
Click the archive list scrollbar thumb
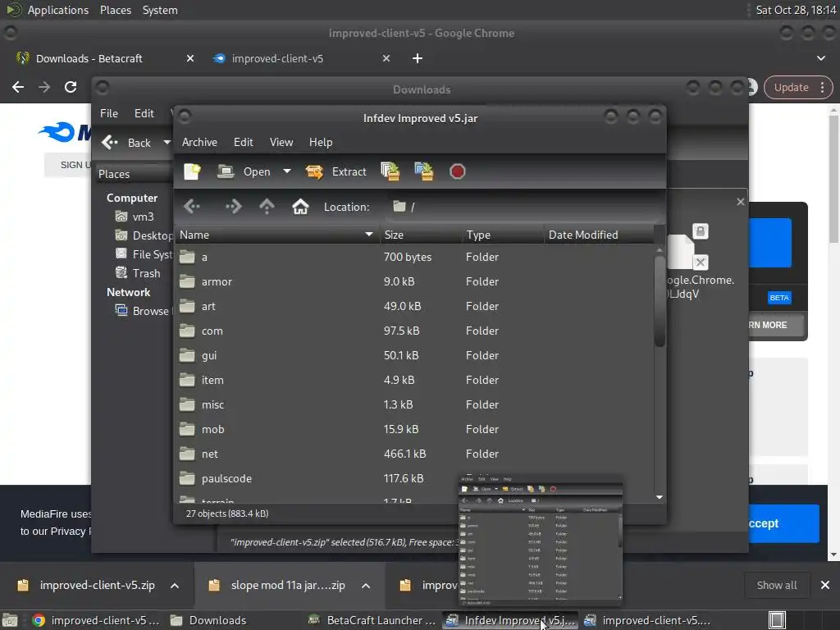click(660, 302)
